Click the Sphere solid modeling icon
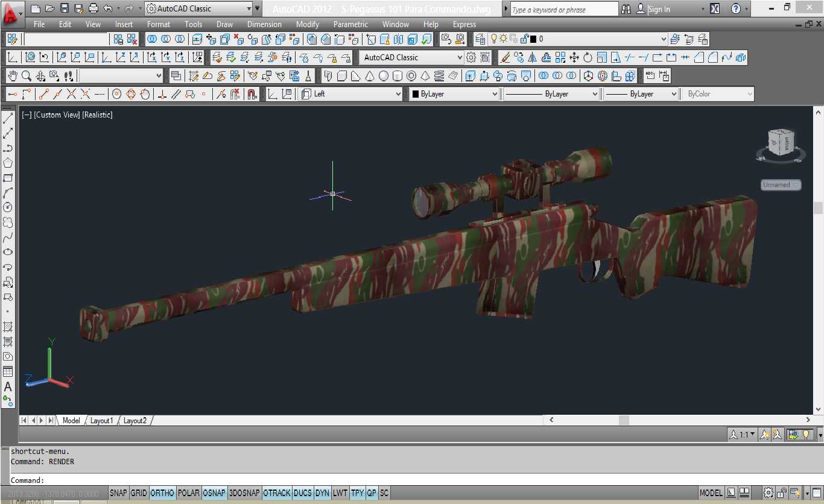The height and width of the screenshot is (504, 824). coord(383,76)
